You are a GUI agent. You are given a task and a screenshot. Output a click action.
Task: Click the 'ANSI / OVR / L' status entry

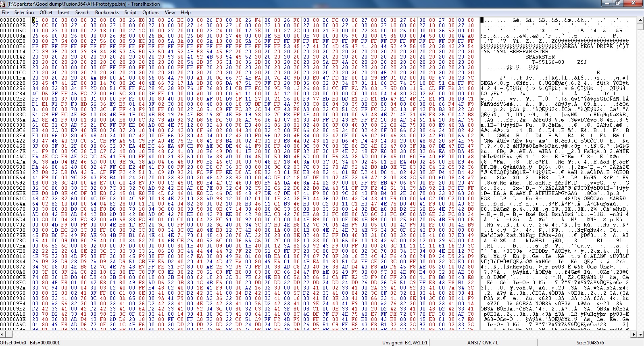[483, 342]
